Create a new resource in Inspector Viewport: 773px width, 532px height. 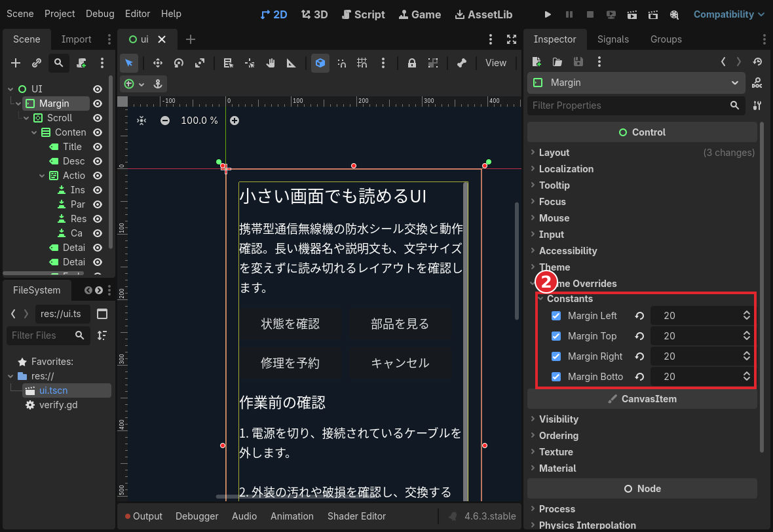(537, 62)
